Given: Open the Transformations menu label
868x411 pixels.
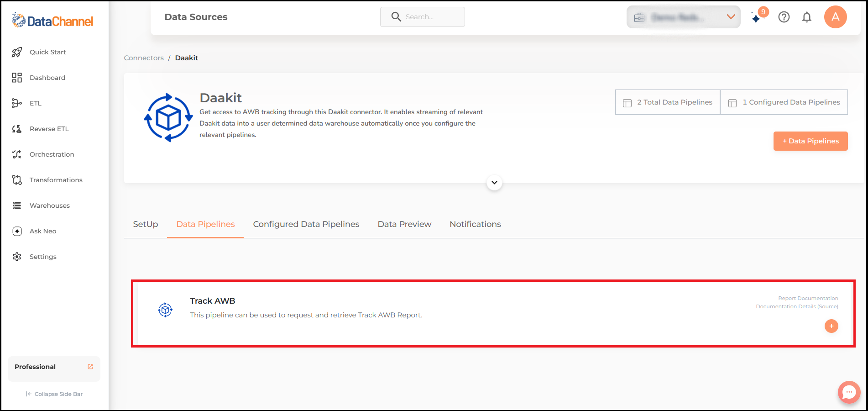Looking at the screenshot, I should pyautogui.click(x=56, y=180).
